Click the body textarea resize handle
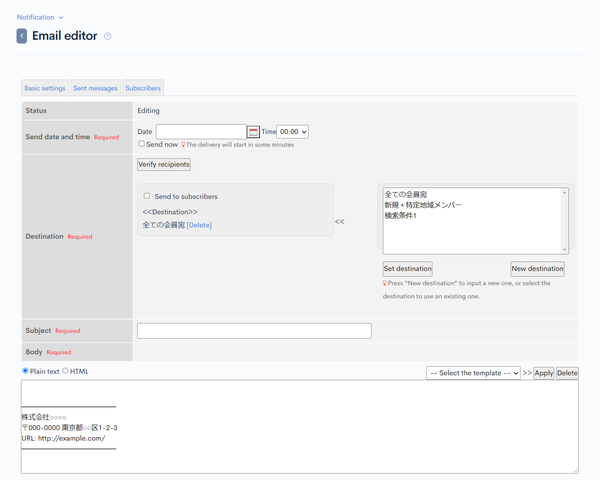The image size is (600, 480). click(576, 470)
